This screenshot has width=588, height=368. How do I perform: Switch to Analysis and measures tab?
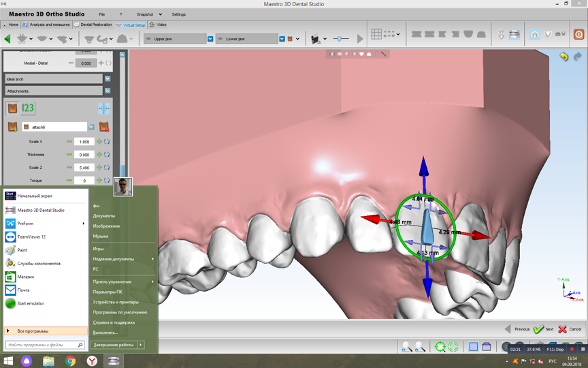[x=46, y=25]
